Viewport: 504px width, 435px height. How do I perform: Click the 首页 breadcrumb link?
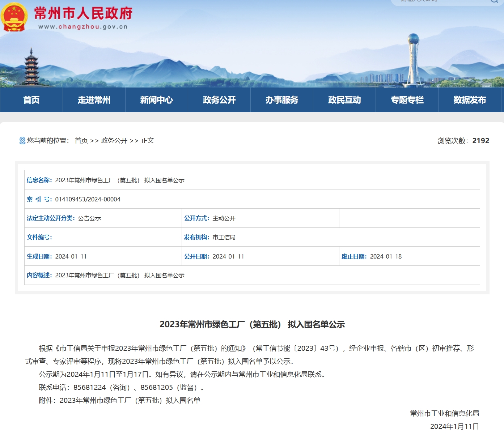81,141
